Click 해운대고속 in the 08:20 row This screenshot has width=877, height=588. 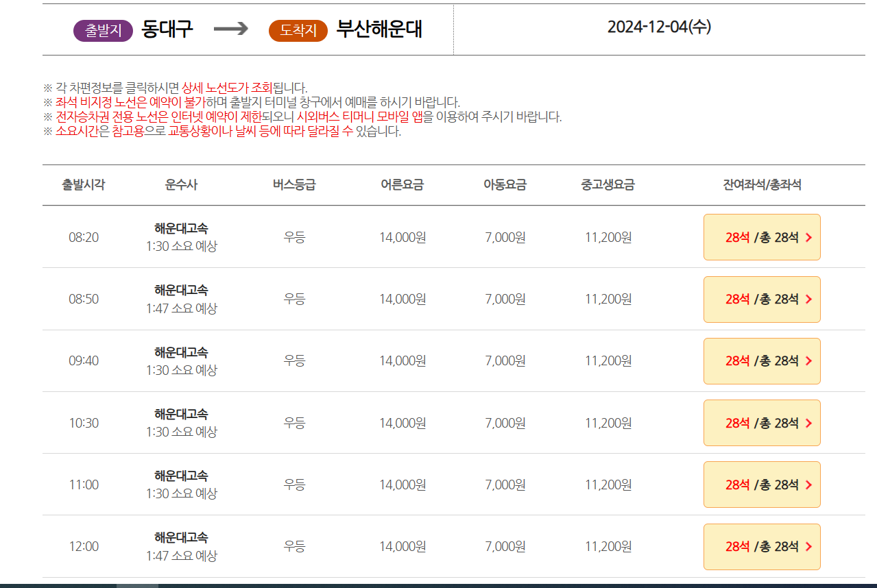point(181,228)
